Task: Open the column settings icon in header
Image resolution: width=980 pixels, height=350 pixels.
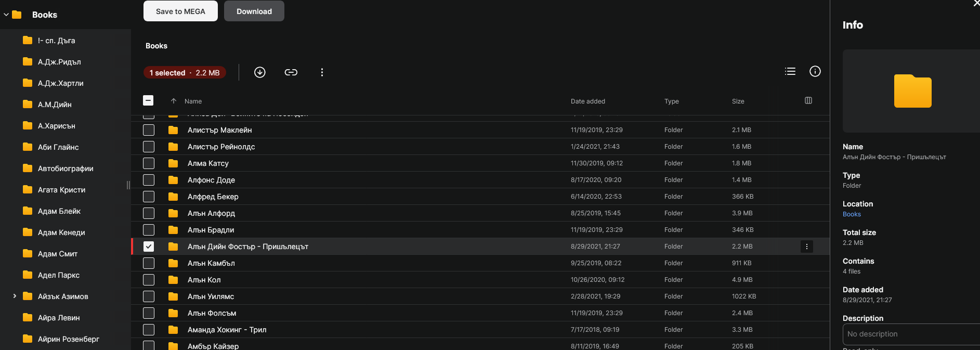Action: point(808,100)
